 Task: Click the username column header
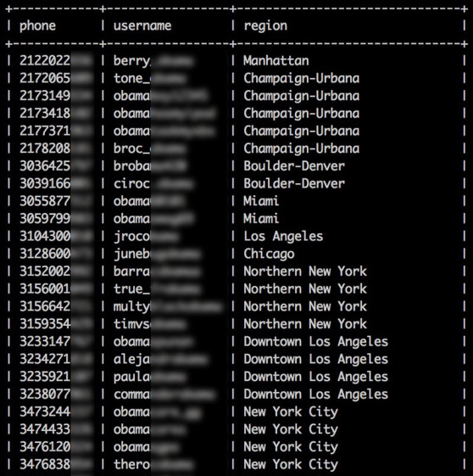[x=142, y=25]
